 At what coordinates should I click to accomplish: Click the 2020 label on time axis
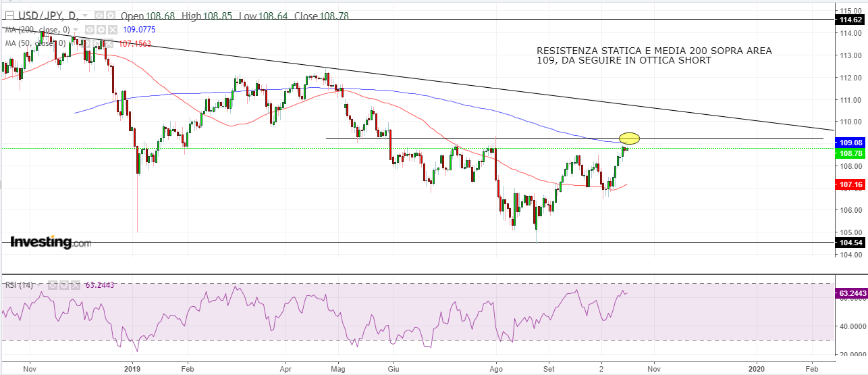[x=757, y=369]
